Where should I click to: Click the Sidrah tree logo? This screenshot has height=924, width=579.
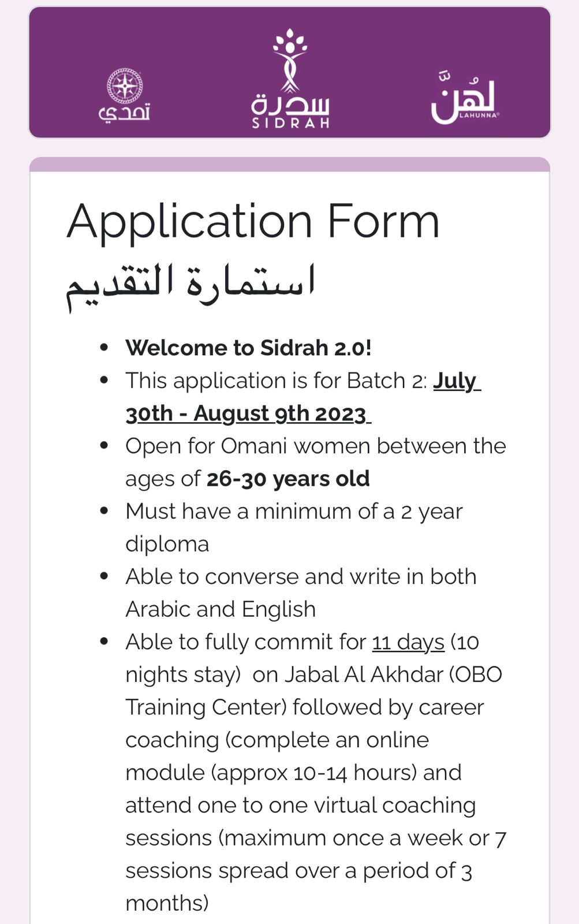[x=290, y=78]
